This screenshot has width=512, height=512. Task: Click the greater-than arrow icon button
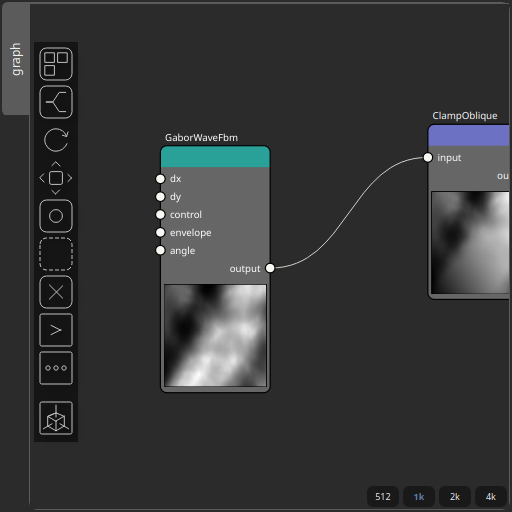[56, 330]
